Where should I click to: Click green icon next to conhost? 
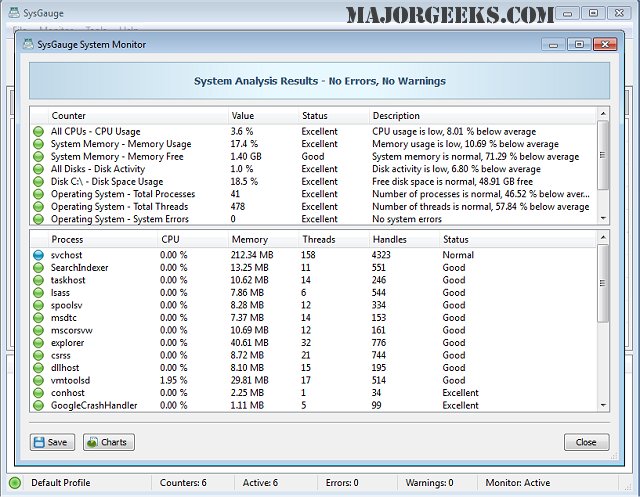pos(38,393)
